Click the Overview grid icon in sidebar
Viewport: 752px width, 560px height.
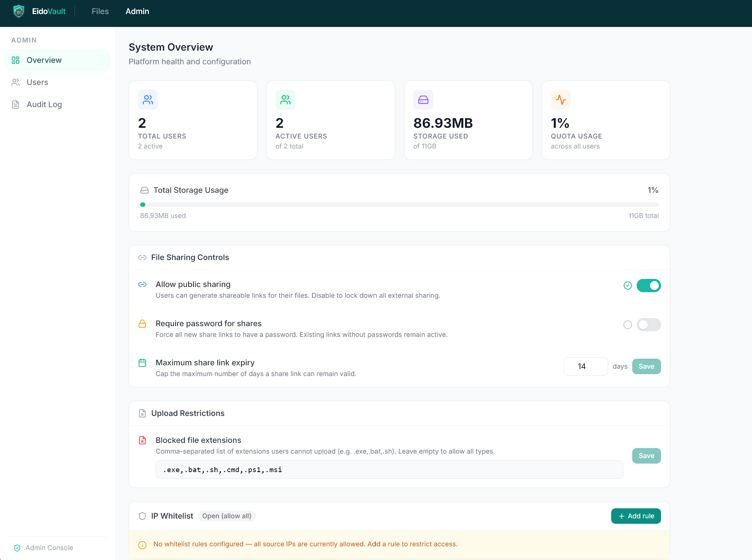tap(16, 60)
